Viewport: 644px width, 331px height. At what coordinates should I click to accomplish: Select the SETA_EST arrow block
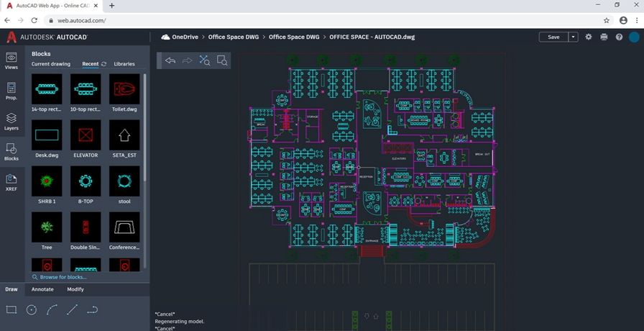[x=124, y=135]
